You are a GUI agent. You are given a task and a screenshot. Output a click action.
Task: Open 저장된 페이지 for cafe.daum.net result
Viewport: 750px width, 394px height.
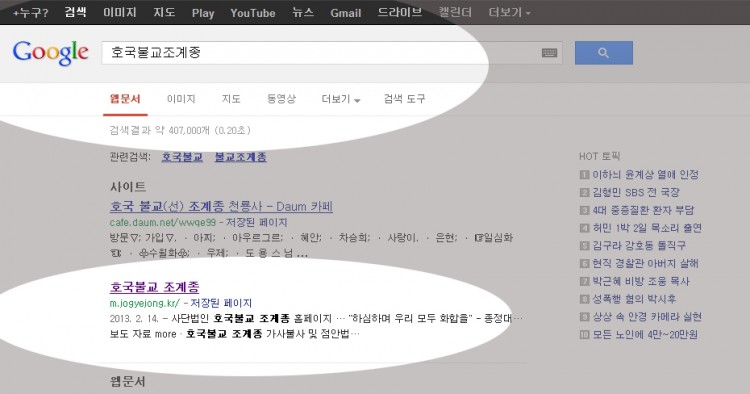tap(256, 222)
